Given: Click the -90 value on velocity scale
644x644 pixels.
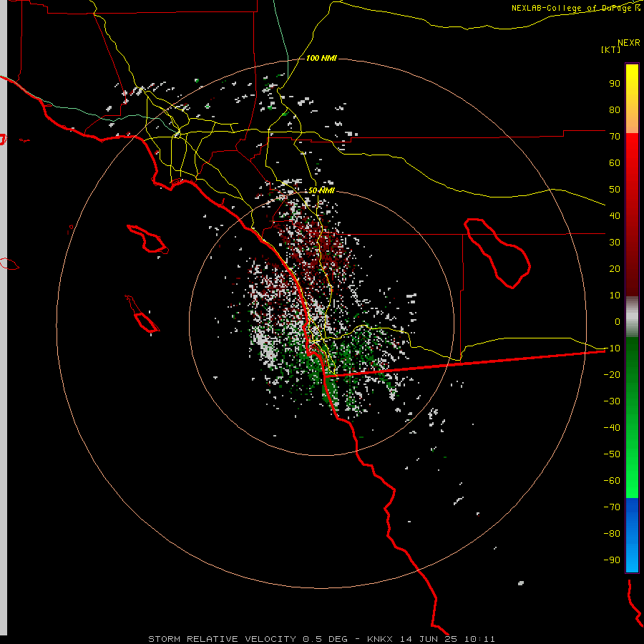Looking at the screenshot, I should click(612, 560).
